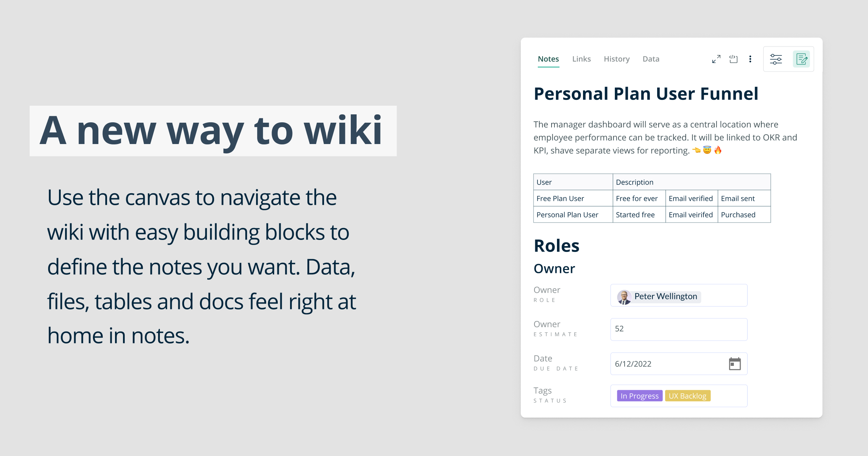Open the three-dot overflow menu

(x=750, y=59)
